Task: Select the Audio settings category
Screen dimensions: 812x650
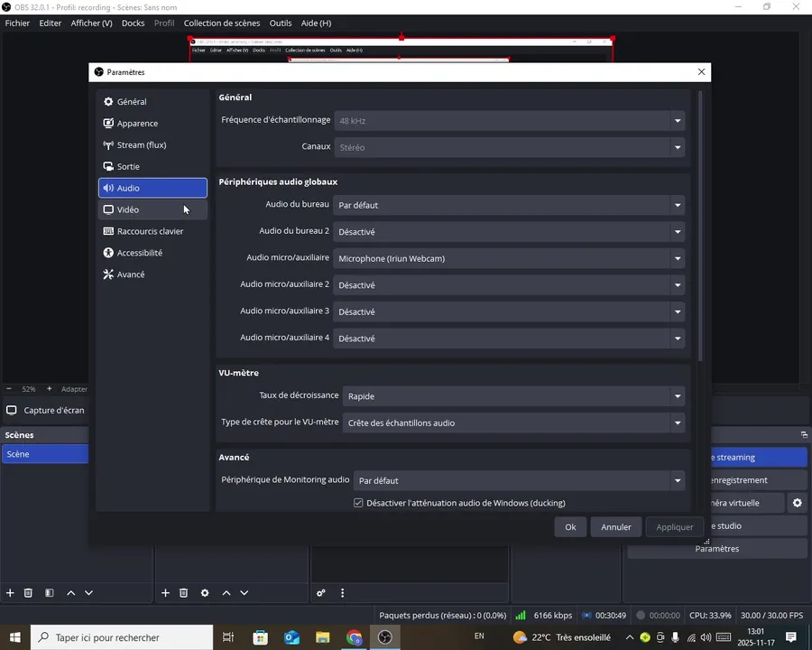Action: click(x=152, y=188)
